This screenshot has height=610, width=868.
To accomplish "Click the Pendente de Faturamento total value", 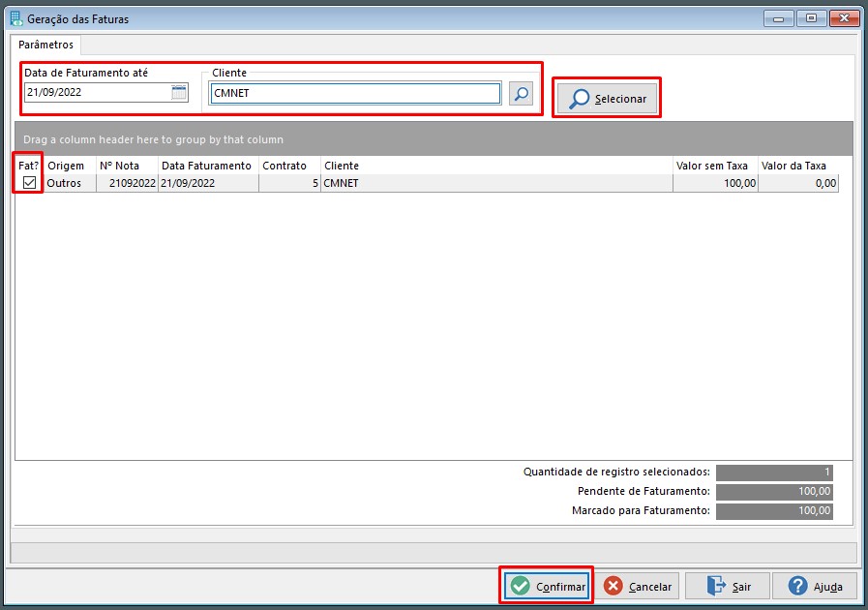I will pos(774,492).
